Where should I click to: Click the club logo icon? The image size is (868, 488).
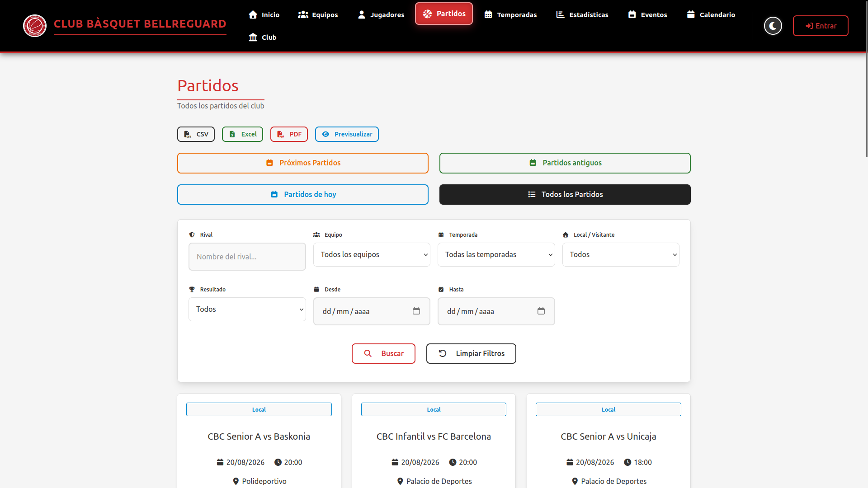click(x=35, y=26)
